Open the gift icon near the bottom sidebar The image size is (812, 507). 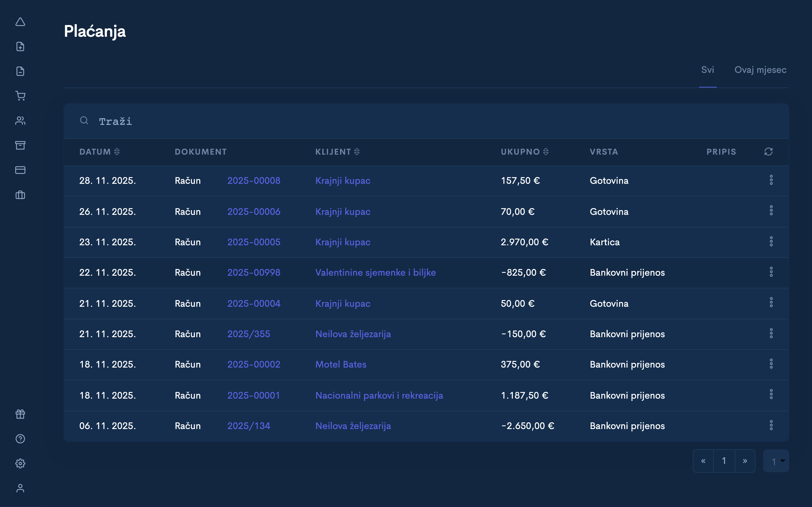click(x=20, y=414)
